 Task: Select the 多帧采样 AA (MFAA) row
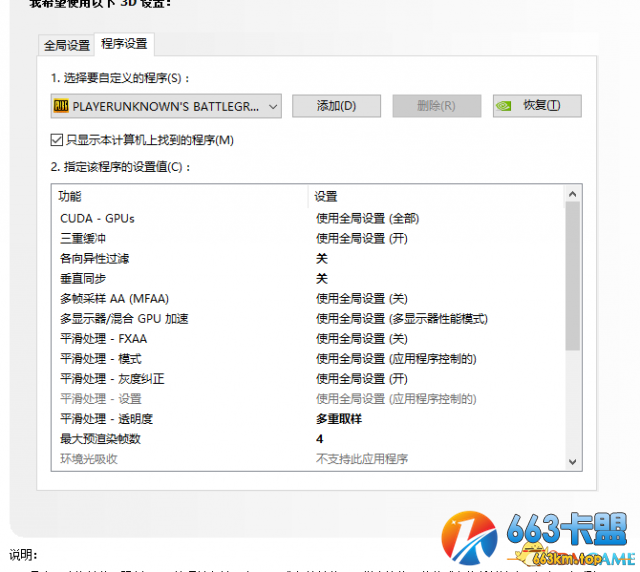point(308,299)
